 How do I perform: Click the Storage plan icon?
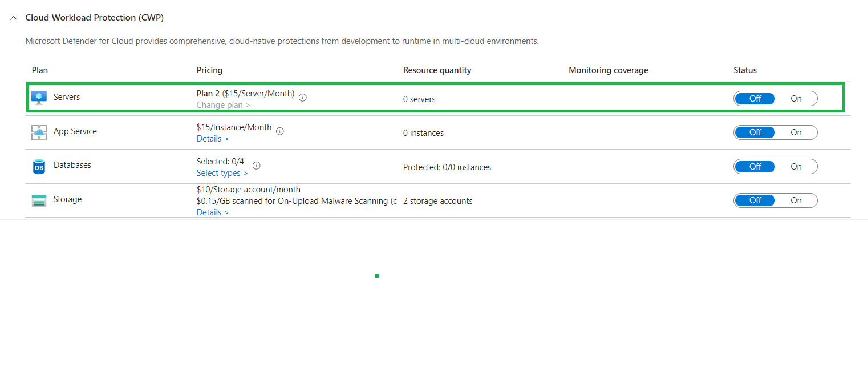click(x=39, y=200)
